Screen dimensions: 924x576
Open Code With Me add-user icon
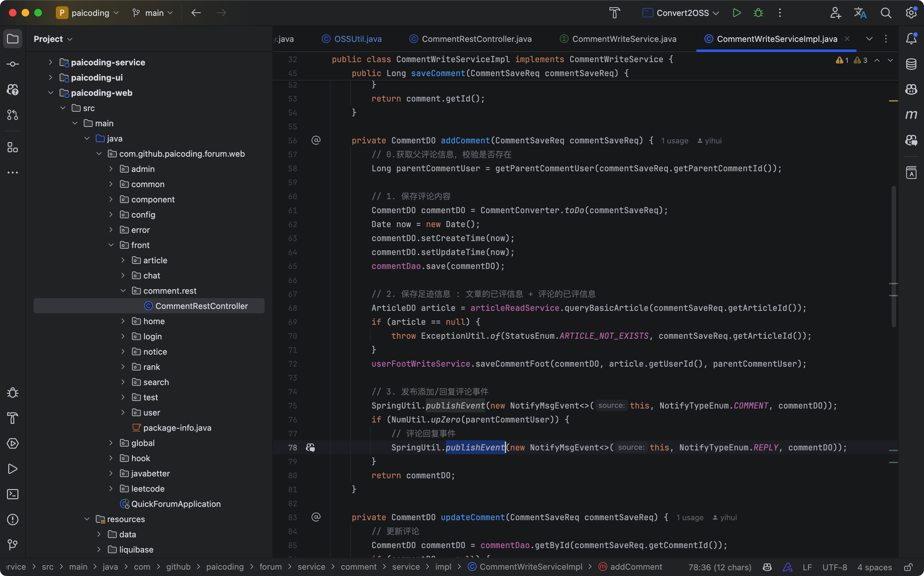tap(835, 13)
